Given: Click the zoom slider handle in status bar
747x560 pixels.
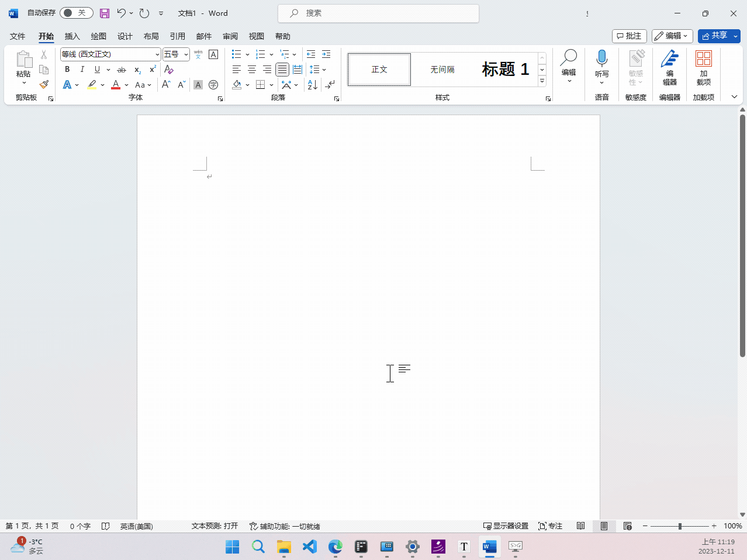Looking at the screenshot, I should coord(680,526).
